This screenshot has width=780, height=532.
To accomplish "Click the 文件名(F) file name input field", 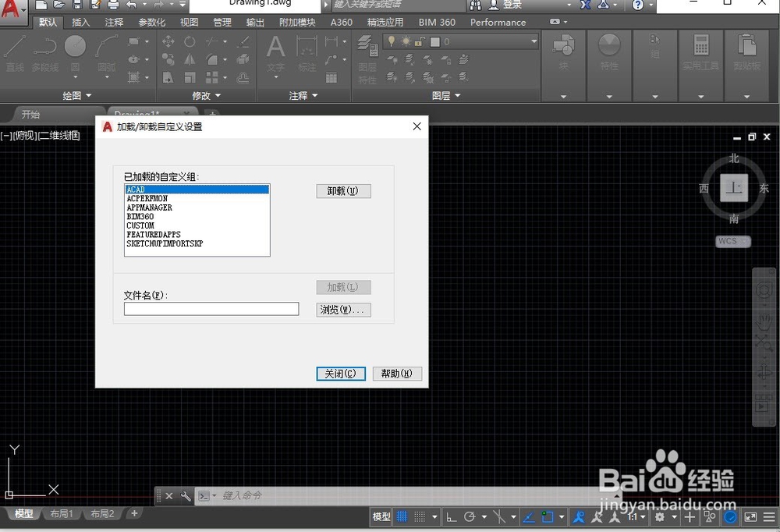I will click(x=211, y=309).
